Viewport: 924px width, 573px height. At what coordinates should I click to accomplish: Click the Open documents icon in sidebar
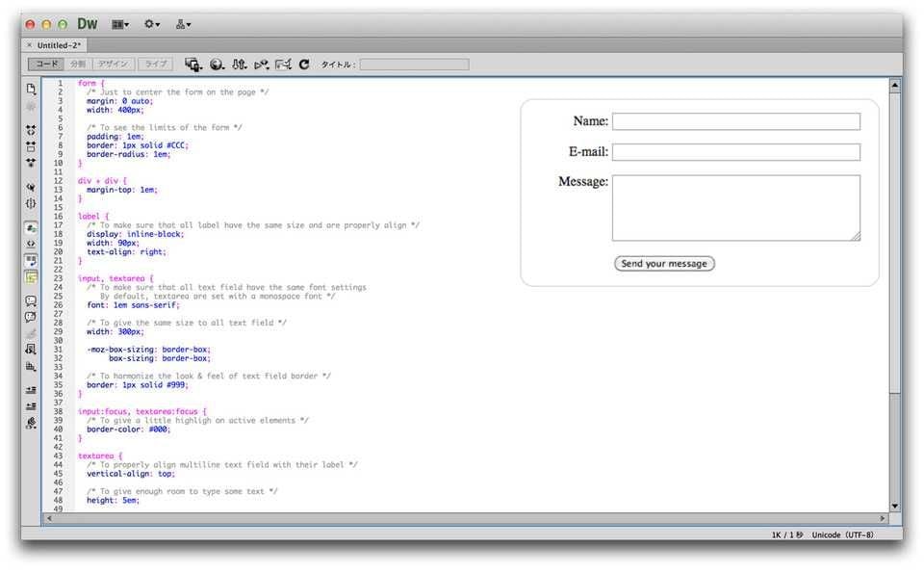click(31, 89)
